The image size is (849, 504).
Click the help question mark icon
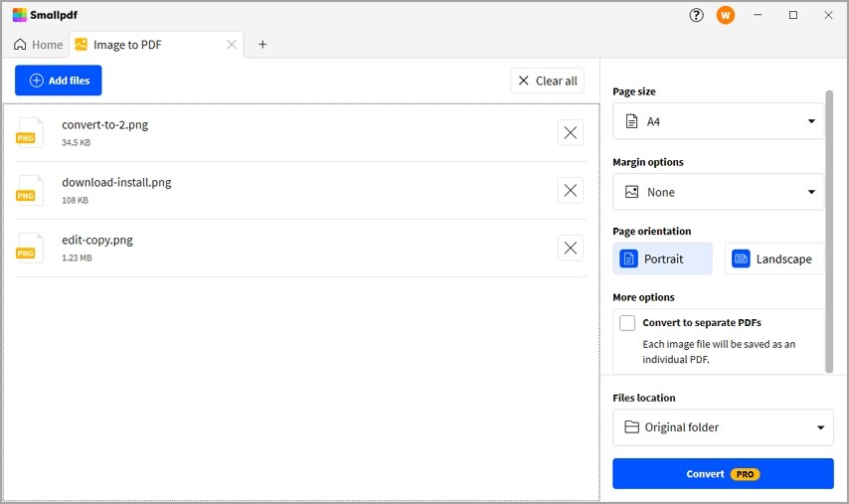tap(696, 15)
